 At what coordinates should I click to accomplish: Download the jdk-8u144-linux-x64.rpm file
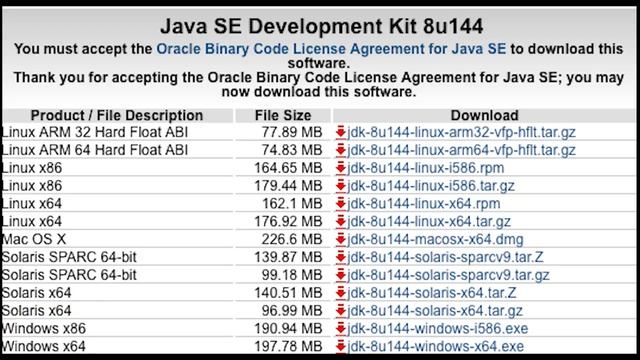[x=424, y=204]
